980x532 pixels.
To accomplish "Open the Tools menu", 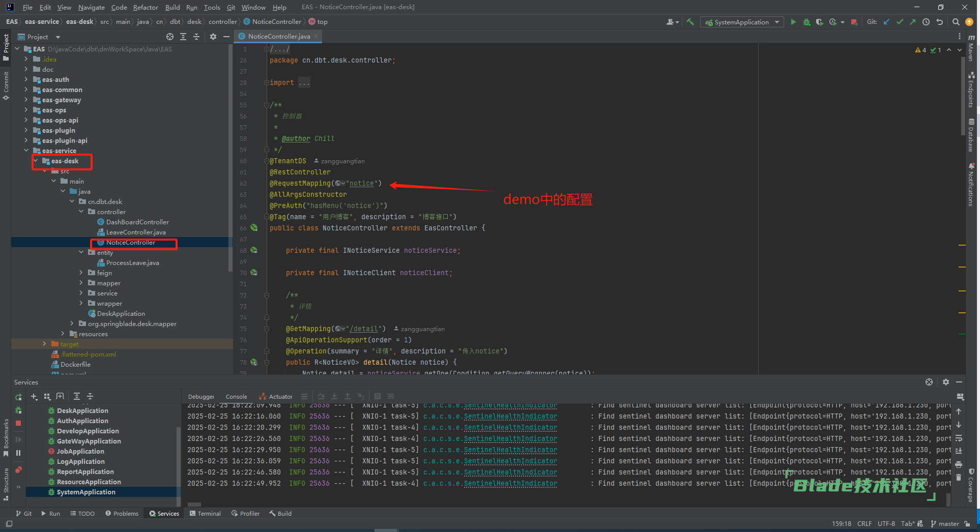I will tap(212, 7).
